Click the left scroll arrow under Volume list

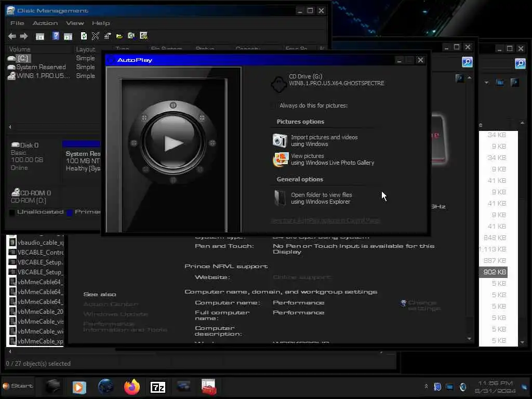click(x=10, y=127)
